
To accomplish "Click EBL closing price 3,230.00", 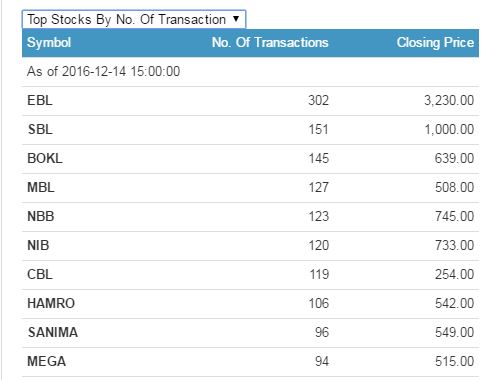I will click(449, 100).
